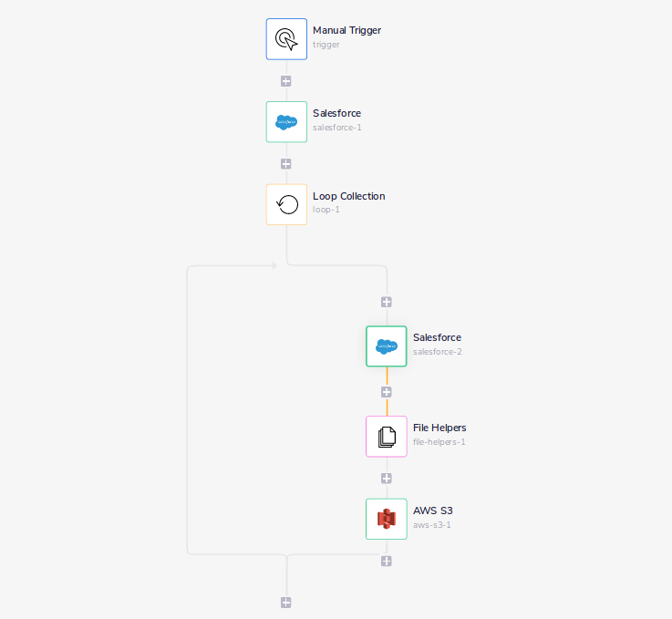
Task: Add step between File Helpers and AWS S3
Action: point(387,478)
